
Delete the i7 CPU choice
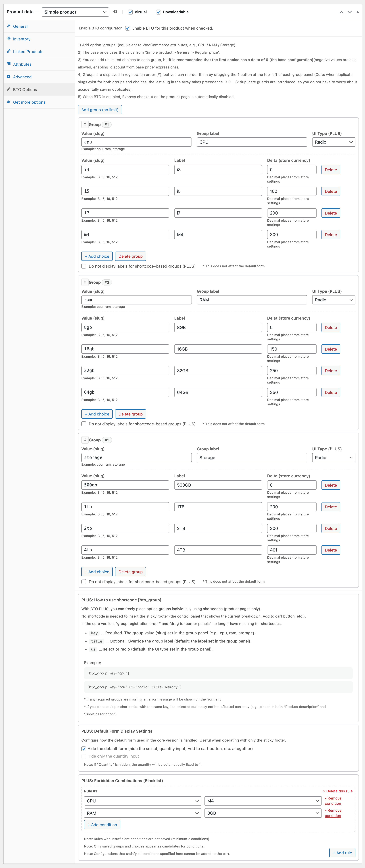pos(331,213)
